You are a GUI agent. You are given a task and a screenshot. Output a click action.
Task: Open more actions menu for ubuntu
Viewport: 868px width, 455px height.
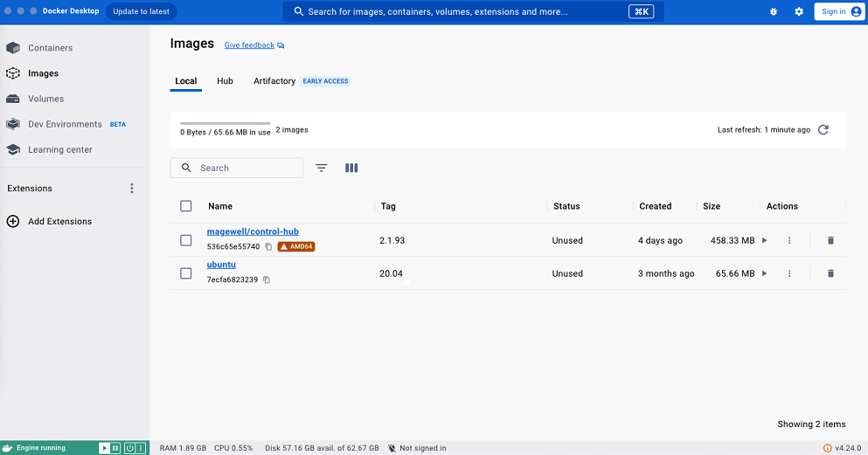[x=789, y=273]
